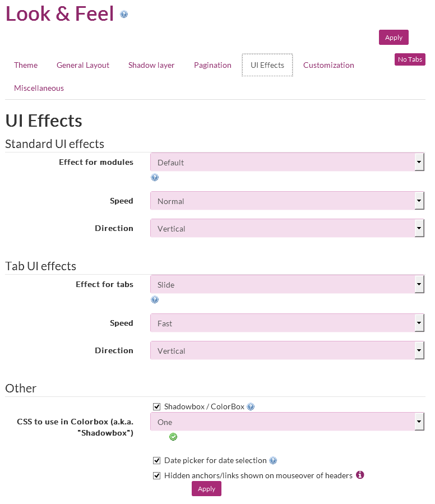Image resolution: width=435 pixels, height=504 pixels.
Task: Switch to the Theme tab
Action: pyautogui.click(x=26, y=65)
